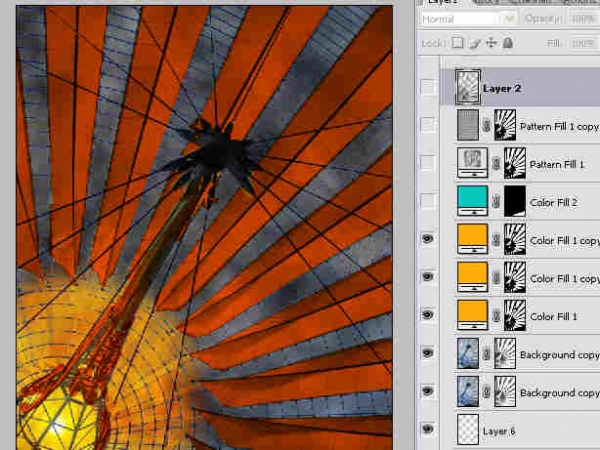Toggle the lock transparent pixels icon
This screenshot has height=450, width=600.
coord(458,43)
